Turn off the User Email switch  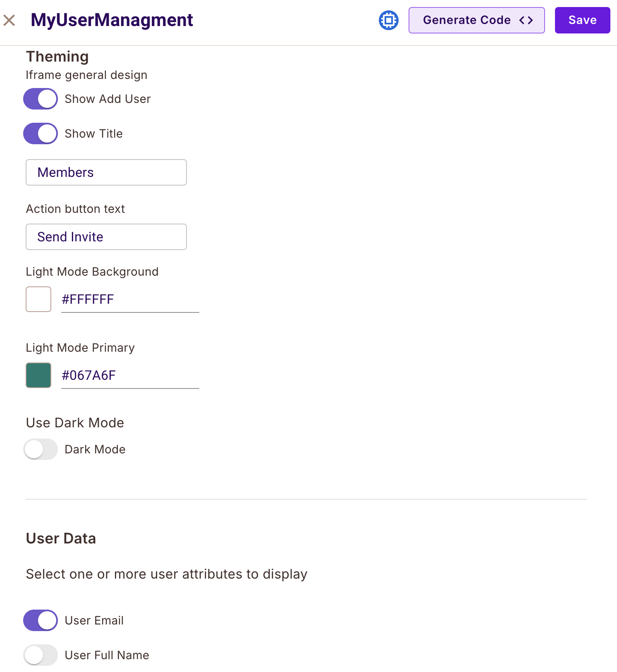click(x=41, y=620)
